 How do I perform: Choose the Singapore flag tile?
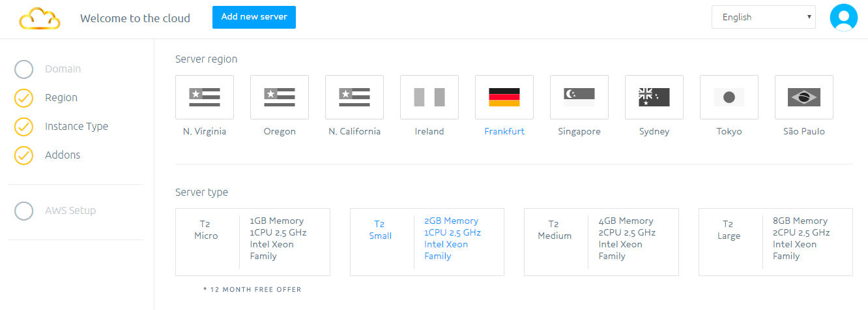tap(579, 97)
